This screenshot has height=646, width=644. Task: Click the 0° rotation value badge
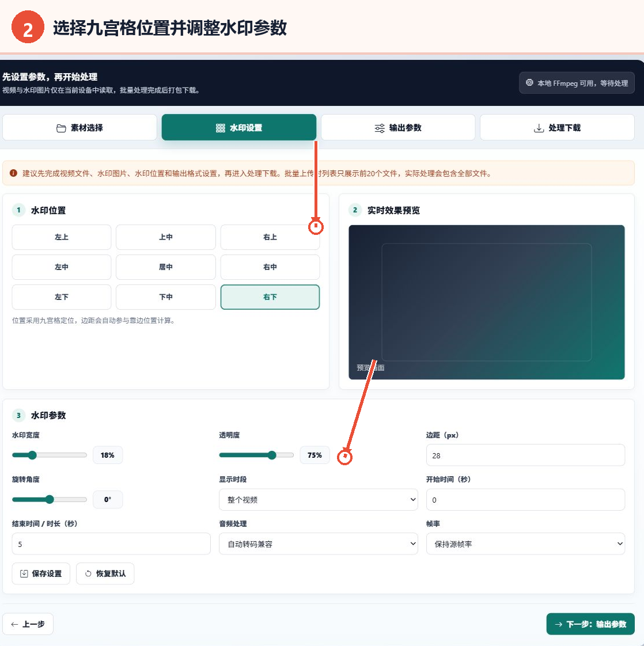[108, 500]
